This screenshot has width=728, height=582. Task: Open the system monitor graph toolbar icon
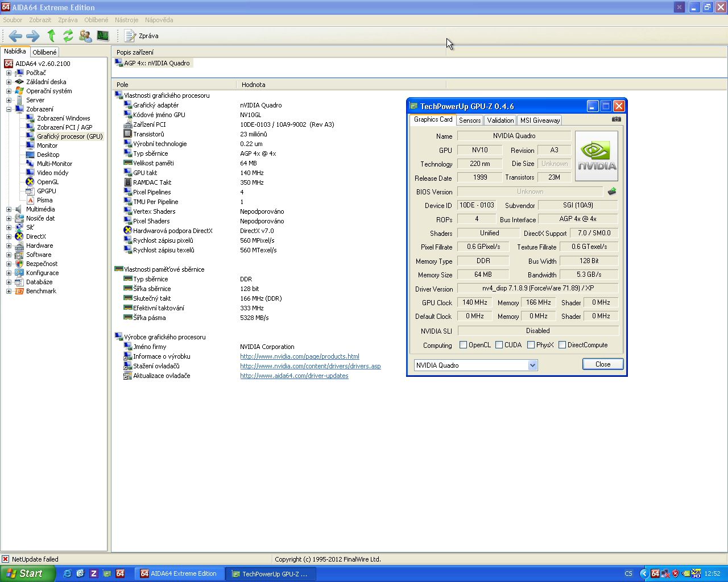[x=103, y=36]
